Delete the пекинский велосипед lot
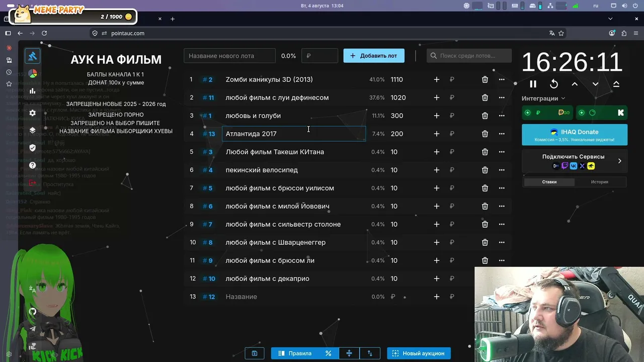 point(485,170)
